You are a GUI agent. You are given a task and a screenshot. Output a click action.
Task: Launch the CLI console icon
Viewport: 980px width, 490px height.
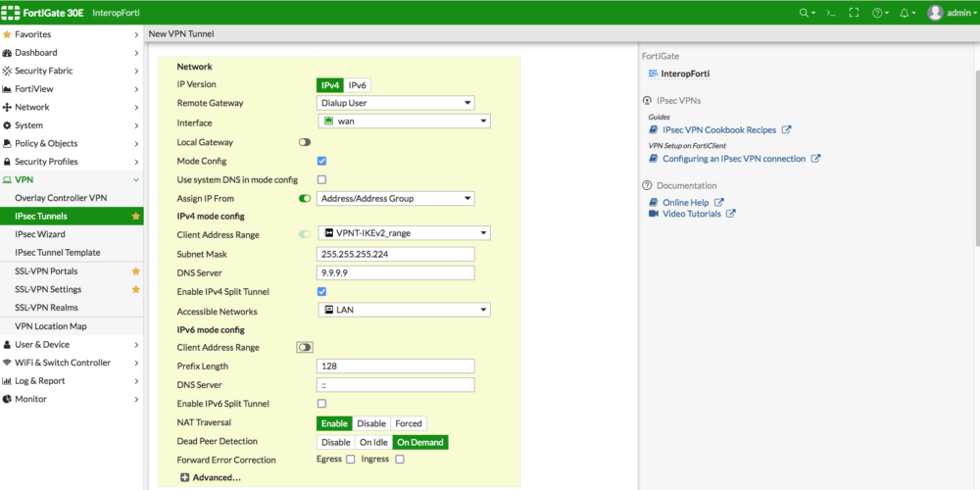[x=831, y=13]
